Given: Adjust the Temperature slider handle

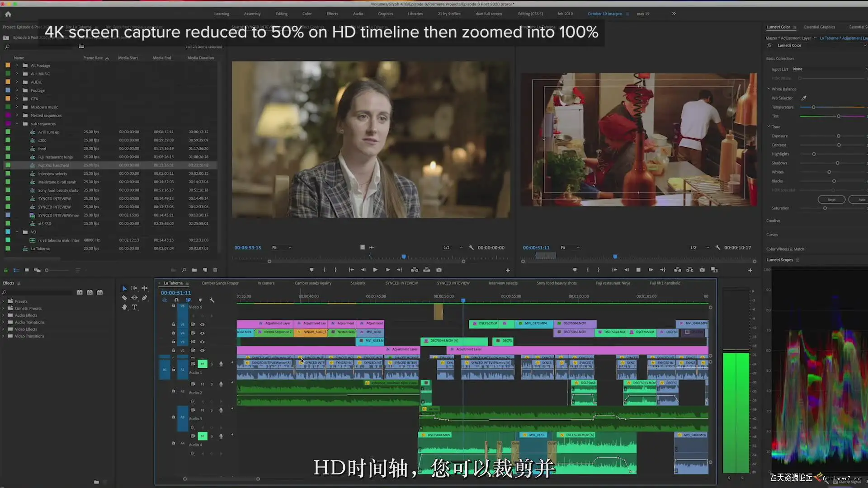Looking at the screenshot, I should click(813, 107).
